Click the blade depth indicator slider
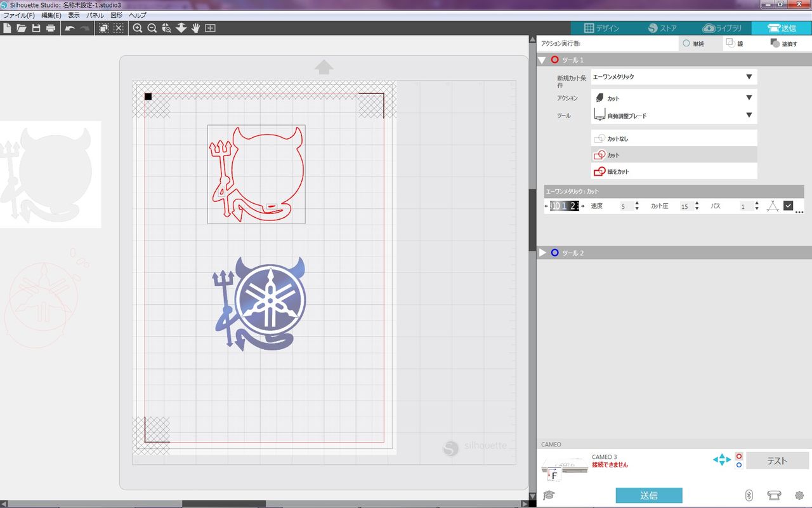Viewport: 812px width, 508px height. tap(565, 206)
